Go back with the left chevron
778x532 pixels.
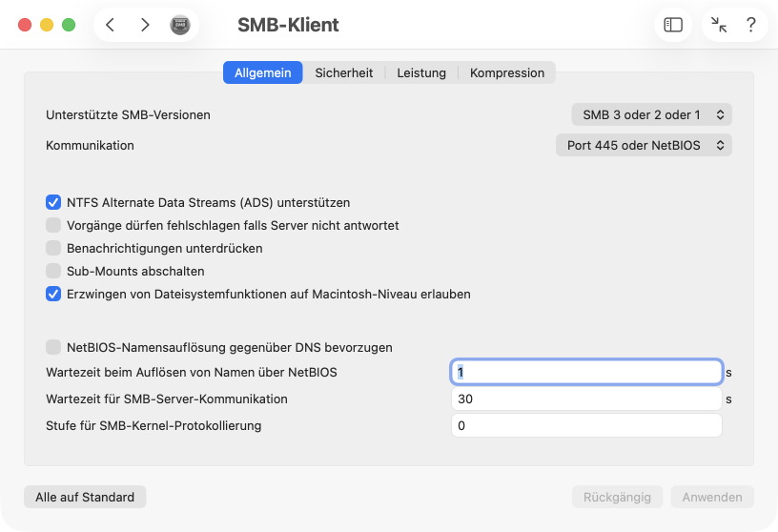[111, 25]
